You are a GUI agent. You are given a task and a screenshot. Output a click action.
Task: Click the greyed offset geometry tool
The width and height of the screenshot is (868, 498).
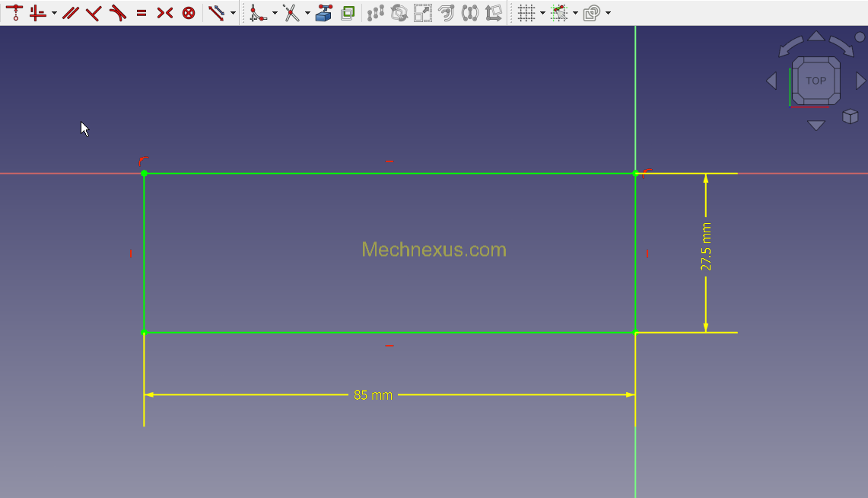pyautogui.click(x=447, y=12)
